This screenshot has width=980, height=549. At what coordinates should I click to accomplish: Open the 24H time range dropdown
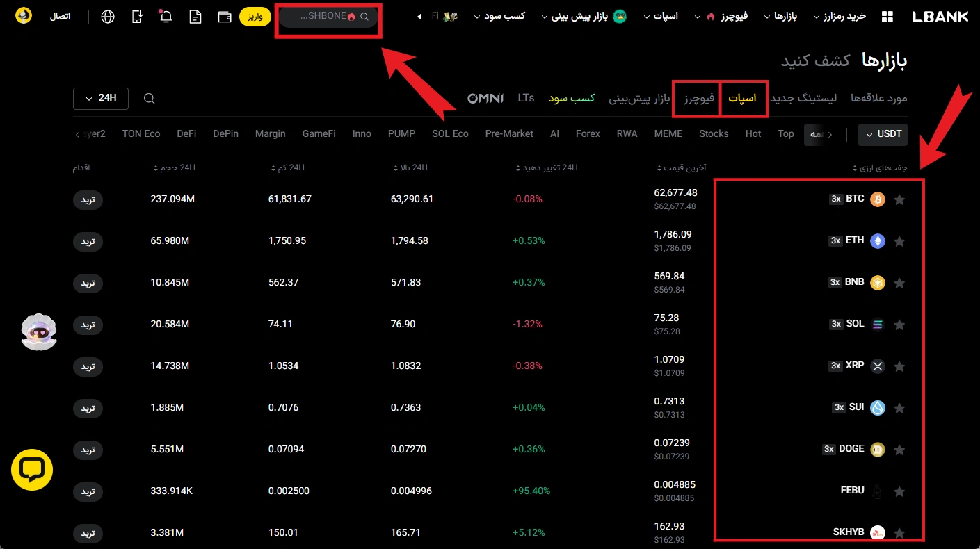point(101,98)
